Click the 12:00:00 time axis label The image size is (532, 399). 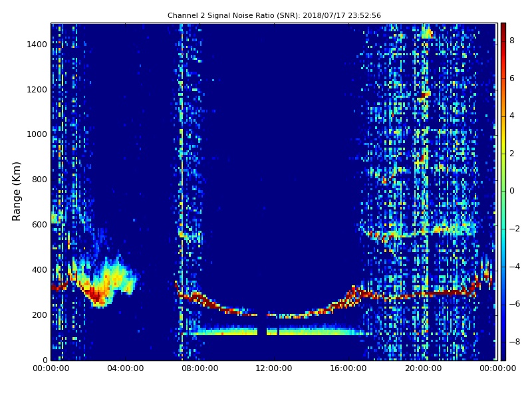[x=274, y=368]
